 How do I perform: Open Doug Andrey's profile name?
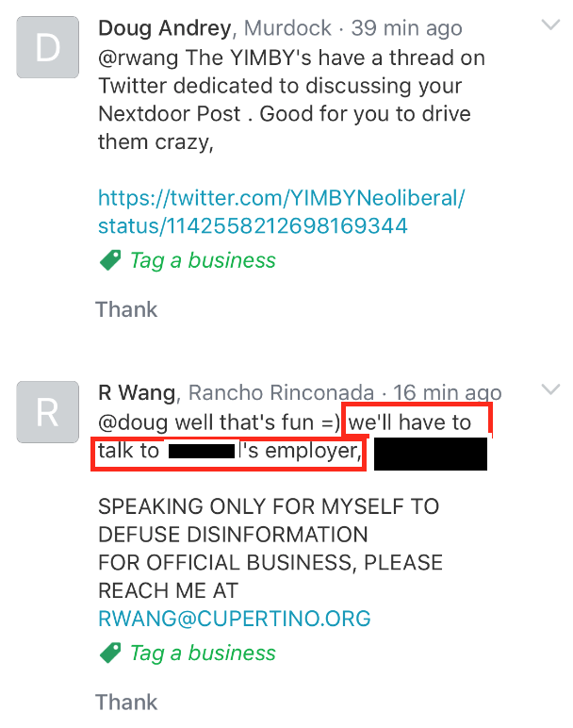(x=164, y=28)
